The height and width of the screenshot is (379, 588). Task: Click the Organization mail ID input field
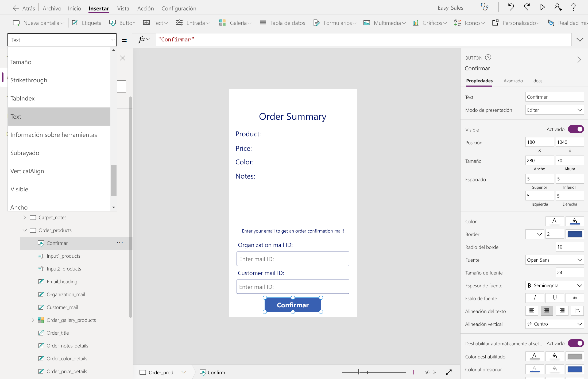point(293,259)
